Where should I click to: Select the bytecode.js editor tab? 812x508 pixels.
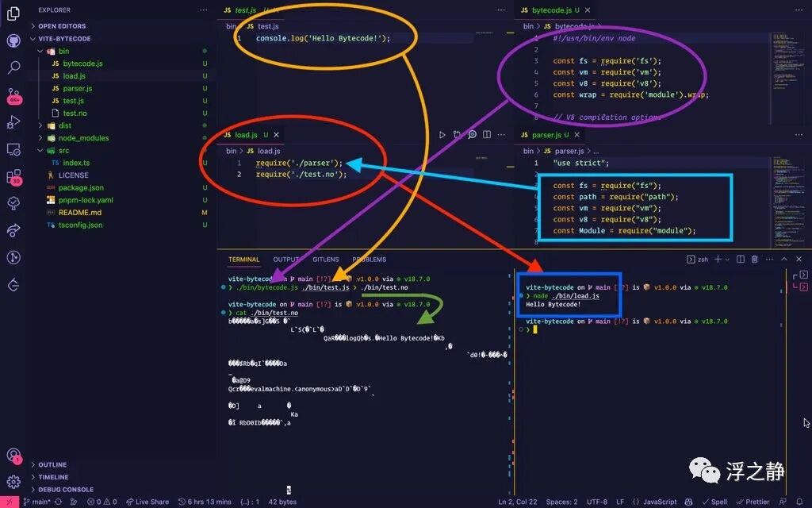coord(550,10)
